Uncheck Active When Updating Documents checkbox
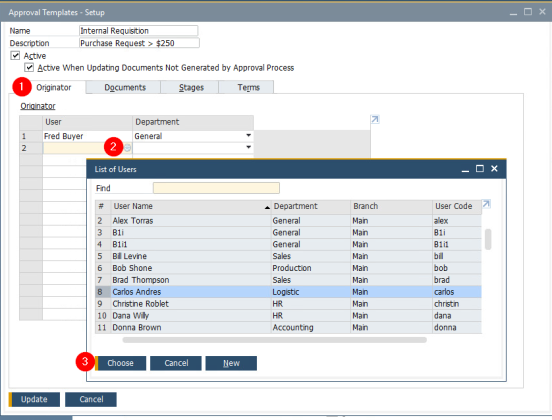Screen dimensions: 552x420 pyautogui.click(x=29, y=67)
